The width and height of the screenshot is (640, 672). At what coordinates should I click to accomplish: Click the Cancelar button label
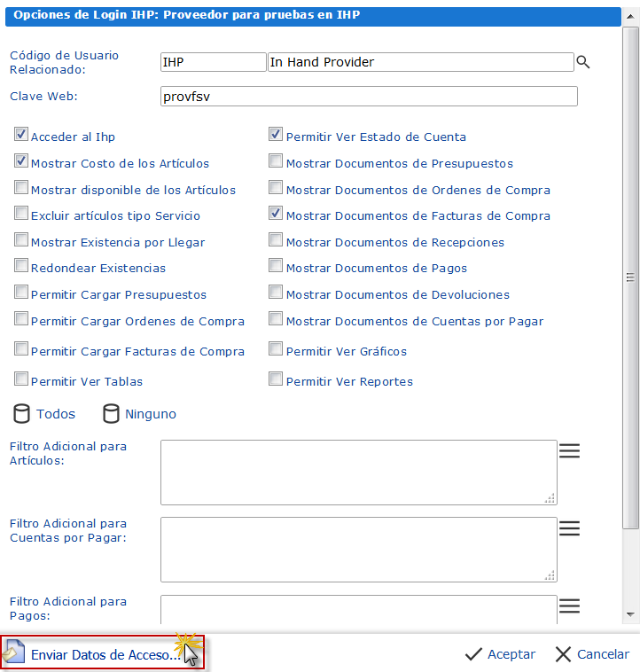(x=603, y=654)
